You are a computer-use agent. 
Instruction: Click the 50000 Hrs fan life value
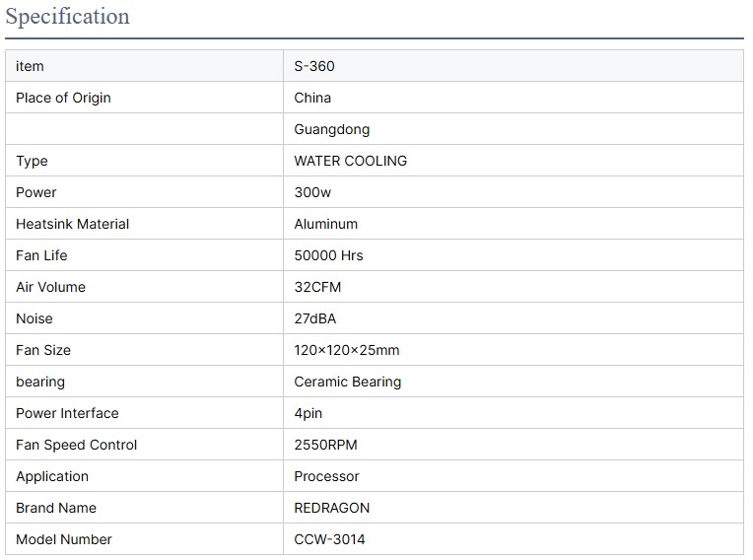328,255
